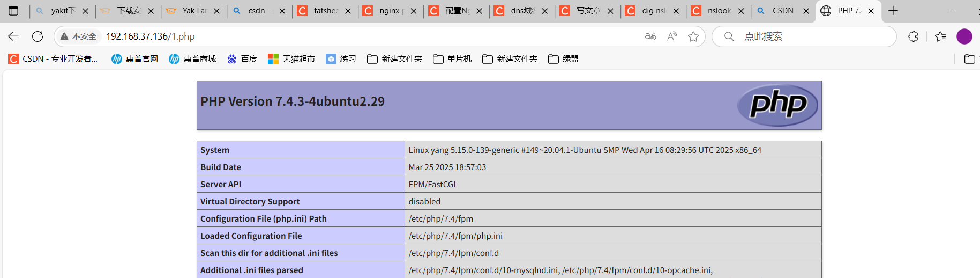Open the favorites list icon
This screenshot has width=980, height=278.
940,36
